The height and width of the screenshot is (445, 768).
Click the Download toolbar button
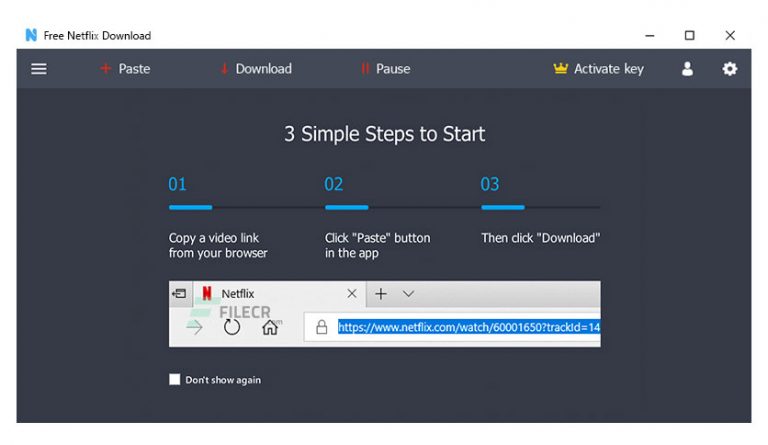[256, 69]
